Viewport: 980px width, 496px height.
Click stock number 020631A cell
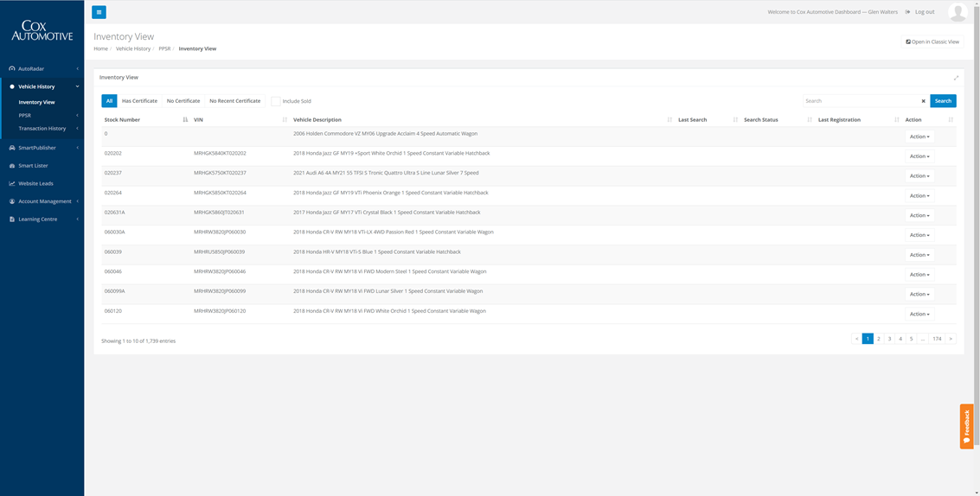click(115, 213)
